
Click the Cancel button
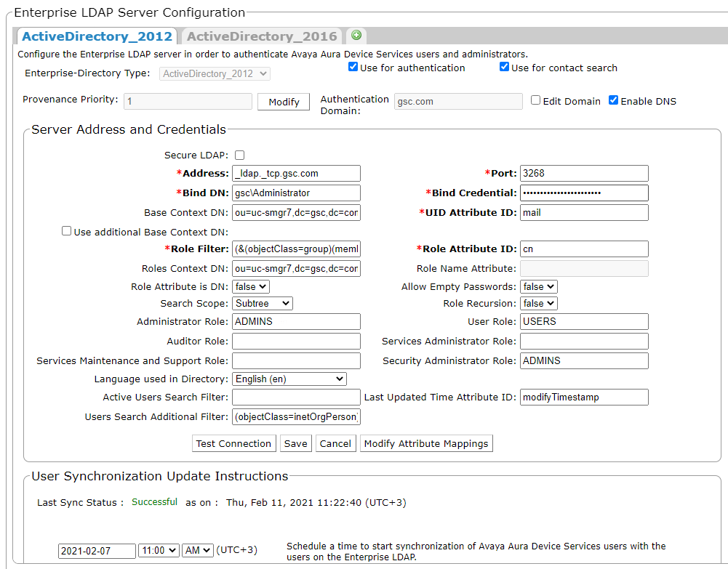(x=336, y=443)
